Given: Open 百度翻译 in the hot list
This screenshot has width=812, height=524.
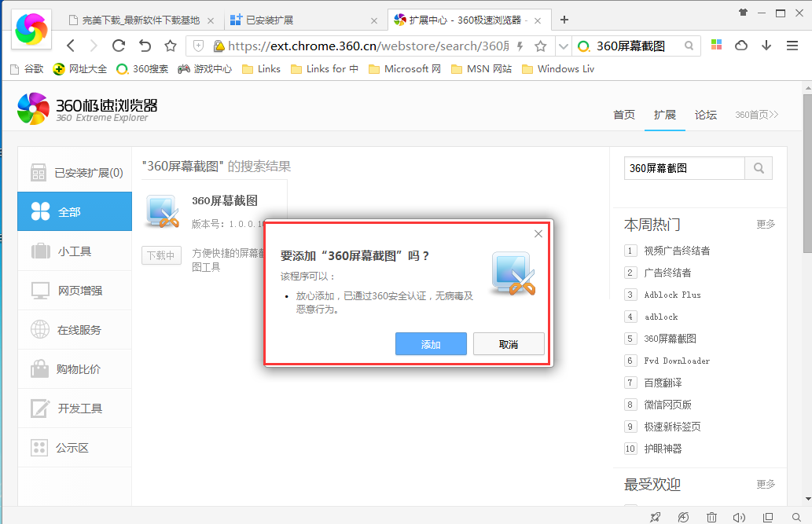Looking at the screenshot, I should [663, 383].
